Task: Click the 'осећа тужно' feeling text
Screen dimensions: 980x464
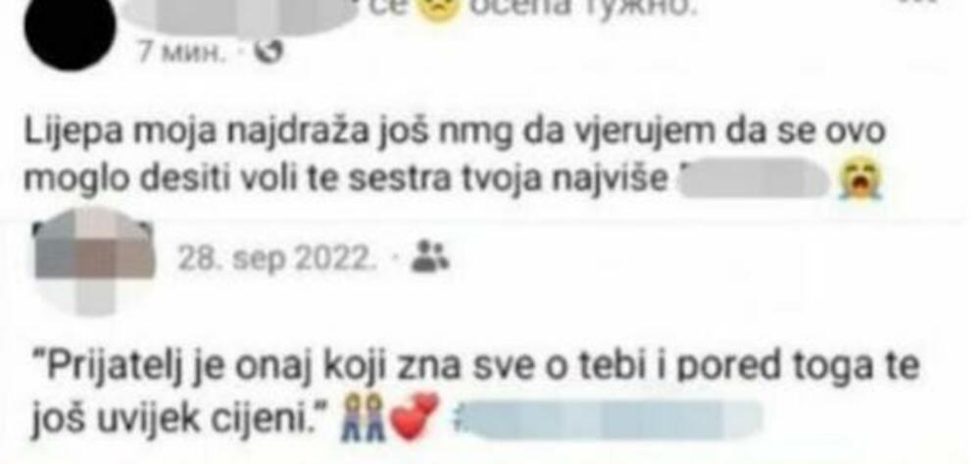Action: (581, 9)
